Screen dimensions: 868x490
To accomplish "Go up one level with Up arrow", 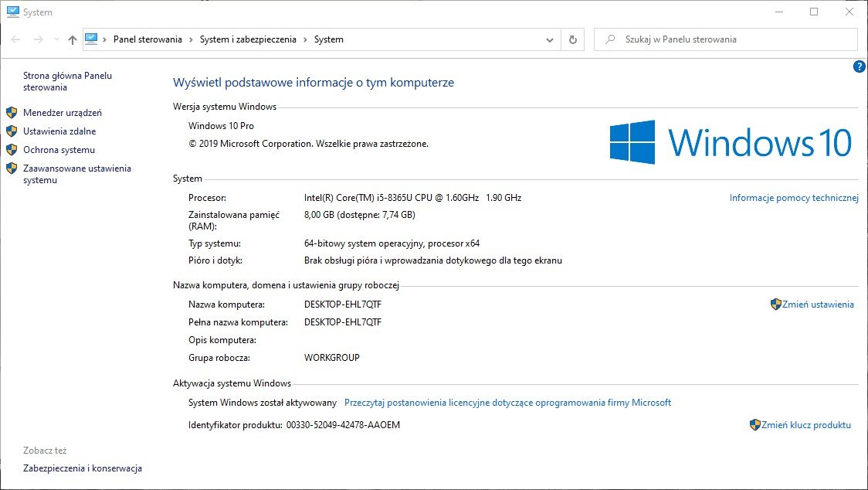I will tap(72, 39).
